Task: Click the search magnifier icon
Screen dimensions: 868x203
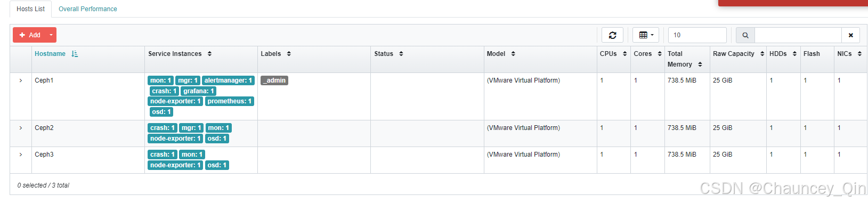Action: coord(745,35)
